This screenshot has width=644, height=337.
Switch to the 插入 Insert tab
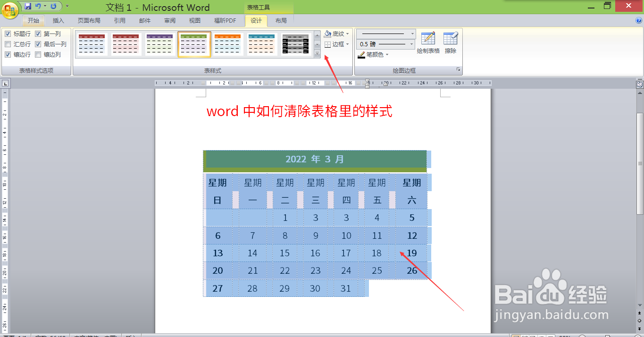pyautogui.click(x=59, y=21)
